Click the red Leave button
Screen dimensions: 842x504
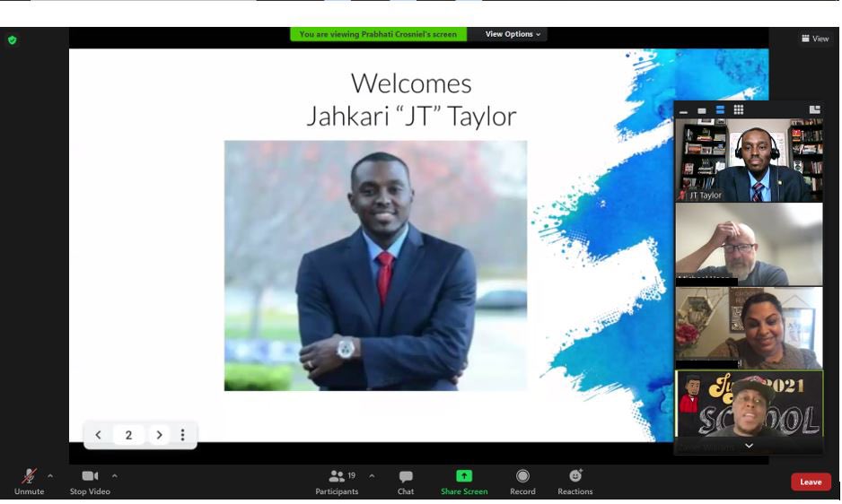[811, 482]
